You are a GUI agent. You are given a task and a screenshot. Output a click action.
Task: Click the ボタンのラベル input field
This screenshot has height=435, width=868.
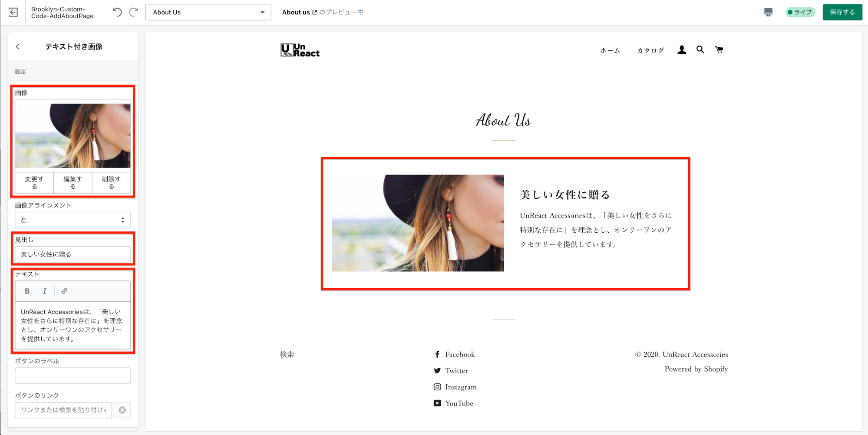pos(73,376)
